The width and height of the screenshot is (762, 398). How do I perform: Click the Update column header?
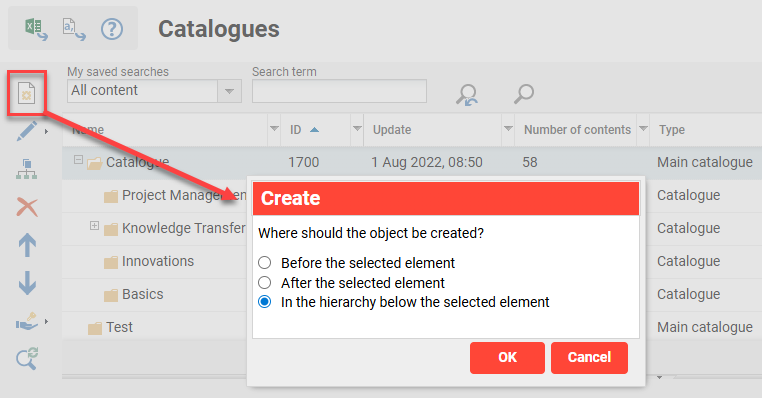[x=392, y=130]
